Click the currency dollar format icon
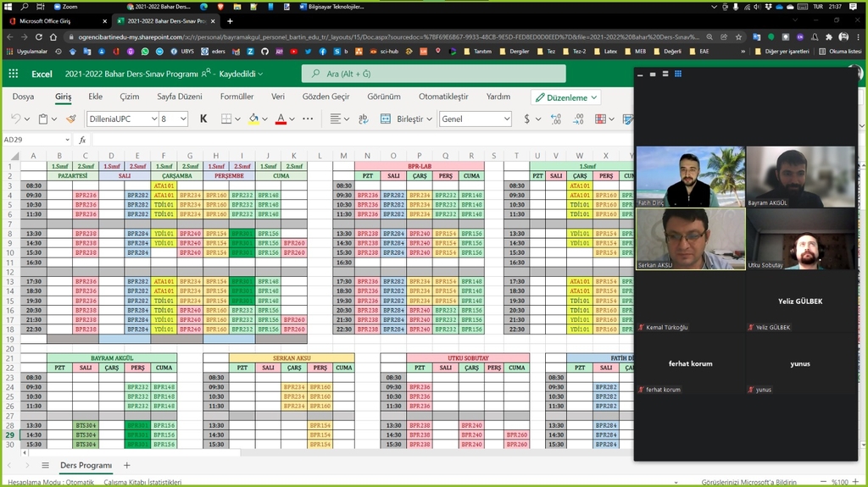This screenshot has height=487, width=868. click(x=526, y=119)
